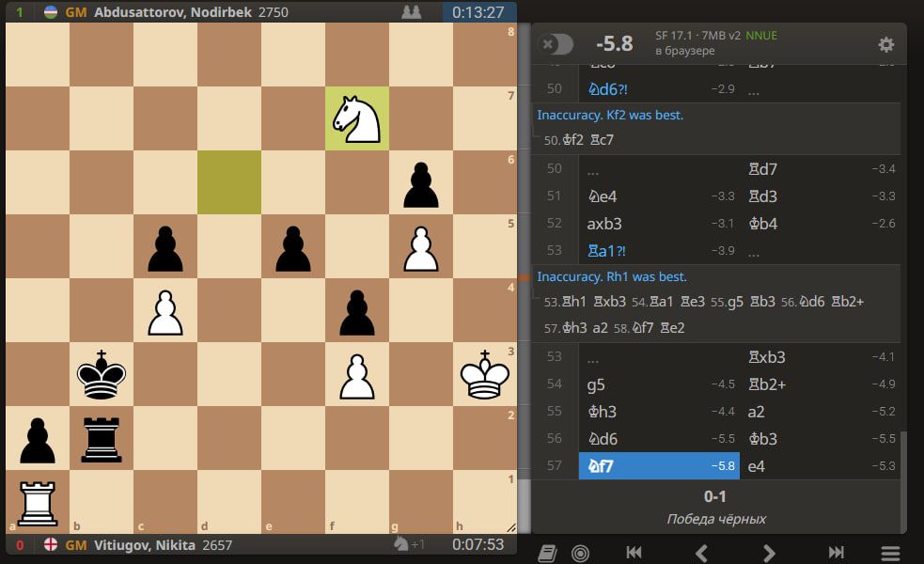924x564 pixels.
Task: Open the opening explorer book icon
Action: click(548, 553)
